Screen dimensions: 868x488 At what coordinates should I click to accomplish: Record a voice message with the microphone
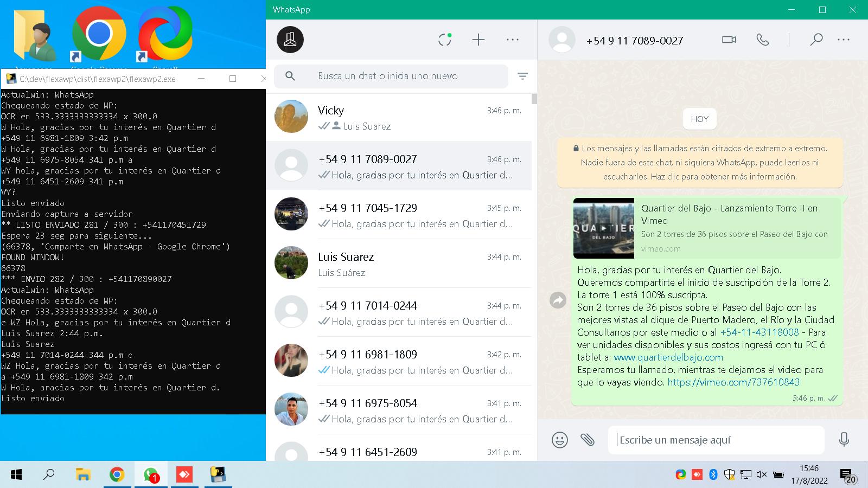844,439
